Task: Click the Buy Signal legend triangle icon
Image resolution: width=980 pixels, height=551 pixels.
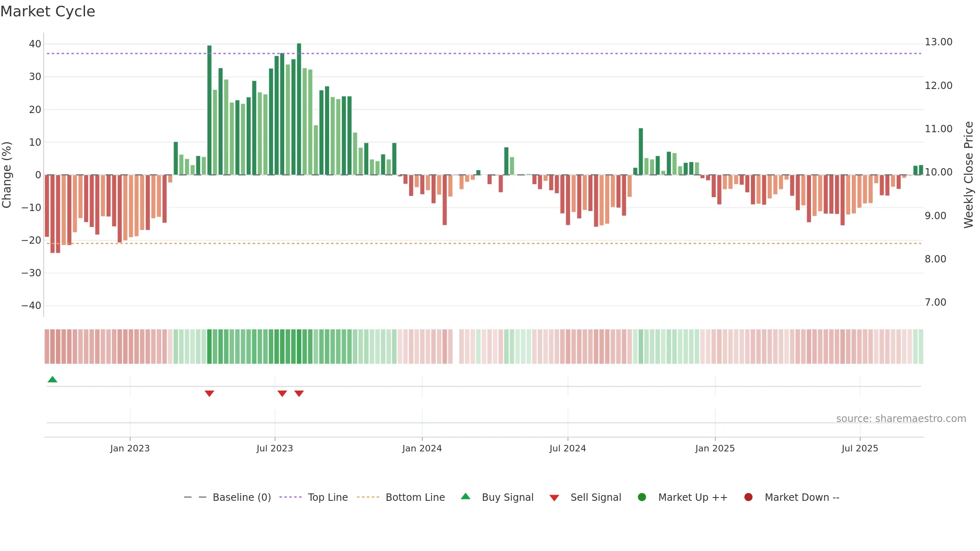Action: 465,496
